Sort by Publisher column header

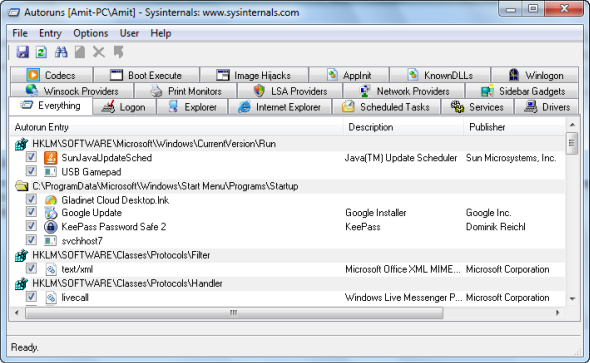point(515,127)
